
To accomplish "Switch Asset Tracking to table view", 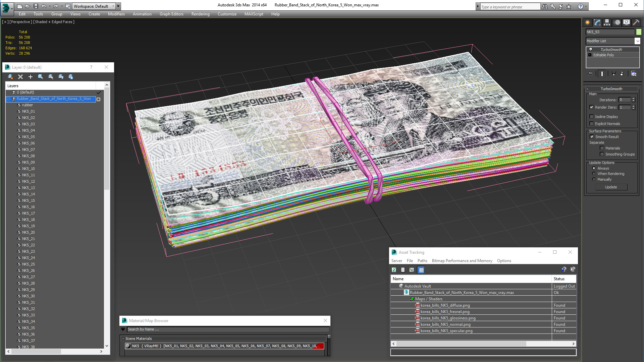I will [x=421, y=270].
